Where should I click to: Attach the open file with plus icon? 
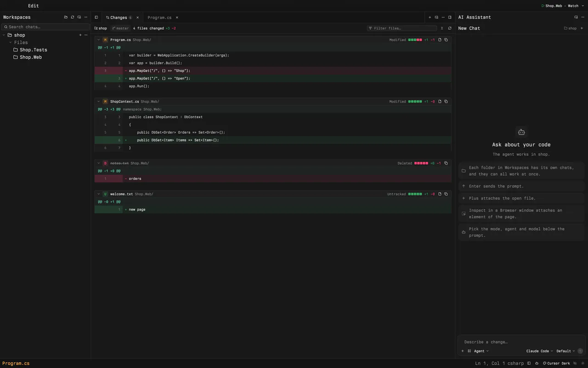[x=463, y=351]
